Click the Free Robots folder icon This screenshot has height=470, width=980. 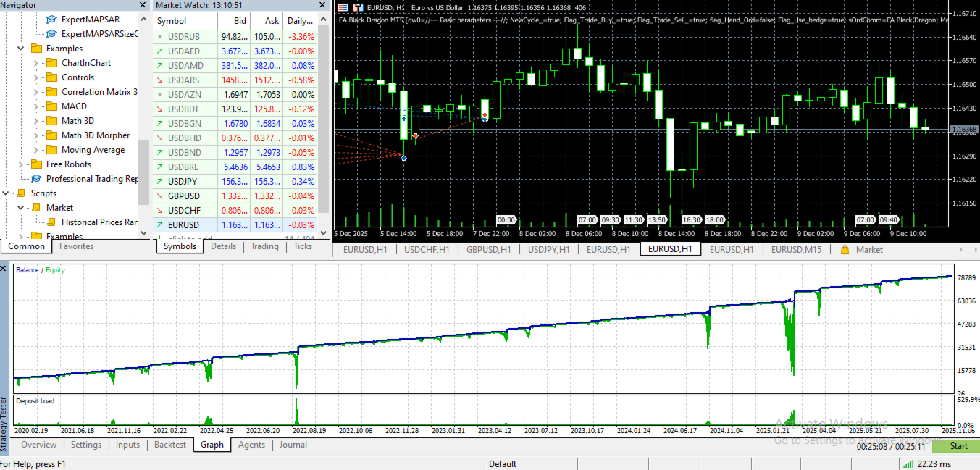pos(36,164)
